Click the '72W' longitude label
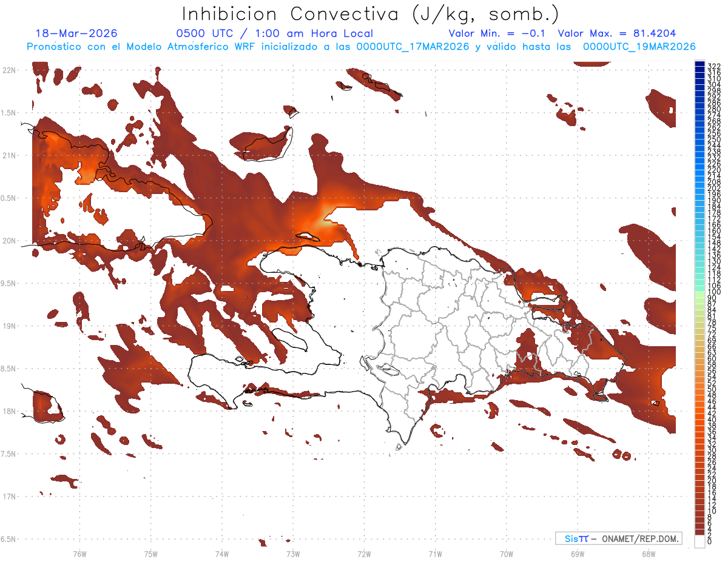The image size is (728, 562). 364,554
